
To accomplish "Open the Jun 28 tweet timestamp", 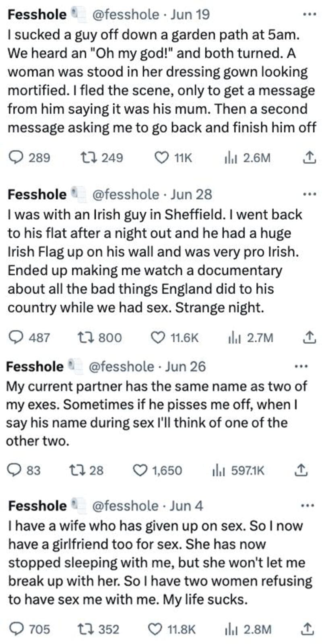I will point(191,194).
